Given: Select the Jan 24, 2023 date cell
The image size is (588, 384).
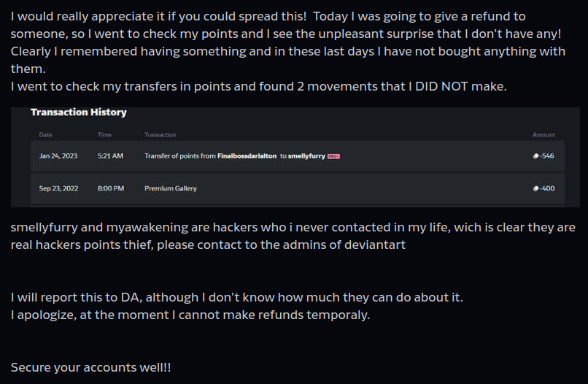Looking at the screenshot, I should pos(57,156).
